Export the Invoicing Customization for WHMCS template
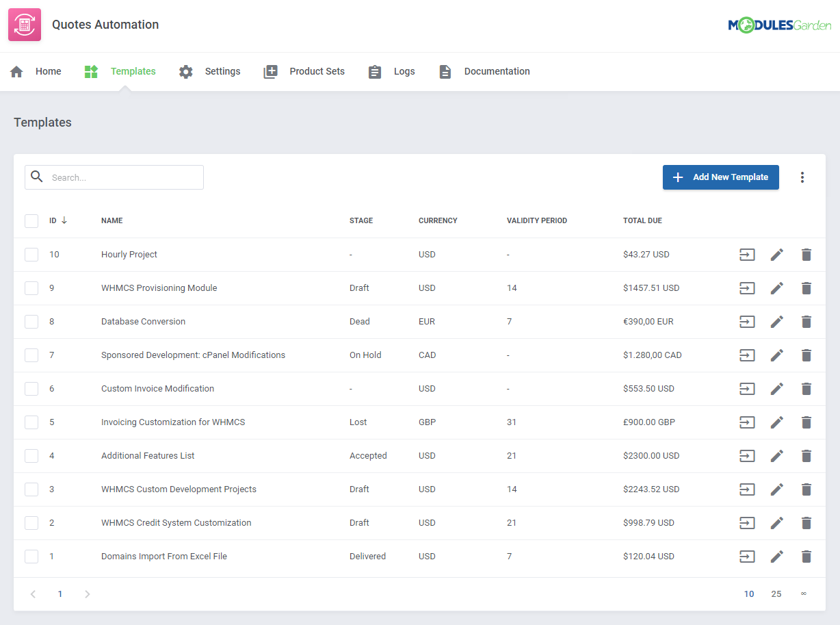This screenshot has width=840, height=625. click(746, 422)
